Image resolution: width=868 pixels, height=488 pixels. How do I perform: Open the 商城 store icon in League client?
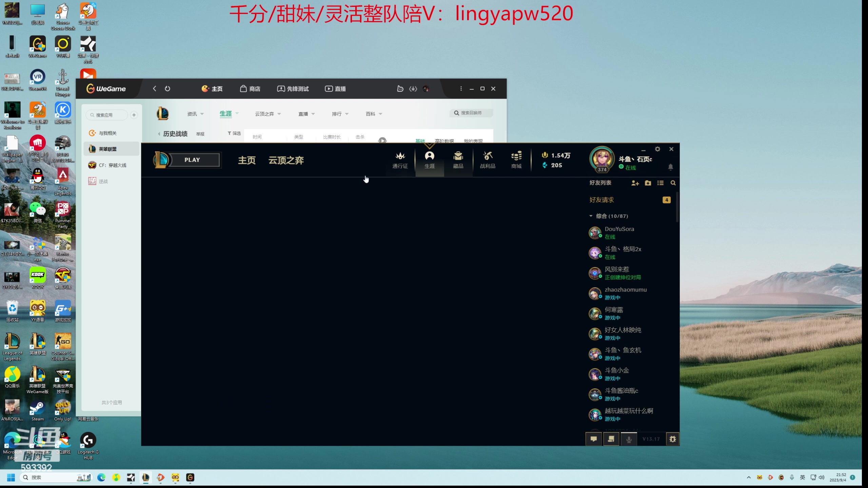(516, 160)
